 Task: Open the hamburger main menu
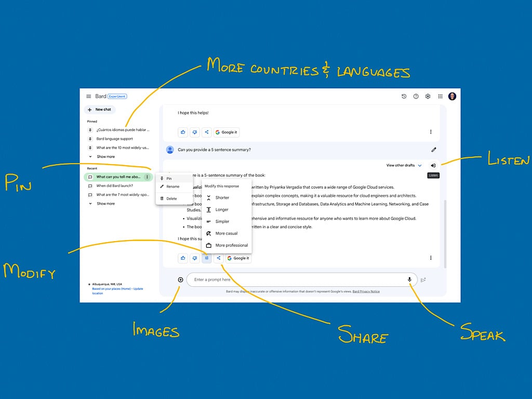[88, 96]
